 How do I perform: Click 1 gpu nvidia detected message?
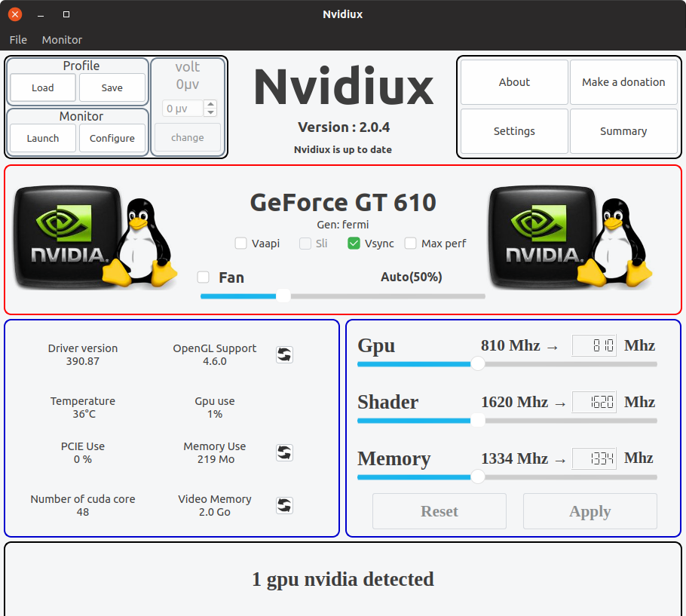343,579
